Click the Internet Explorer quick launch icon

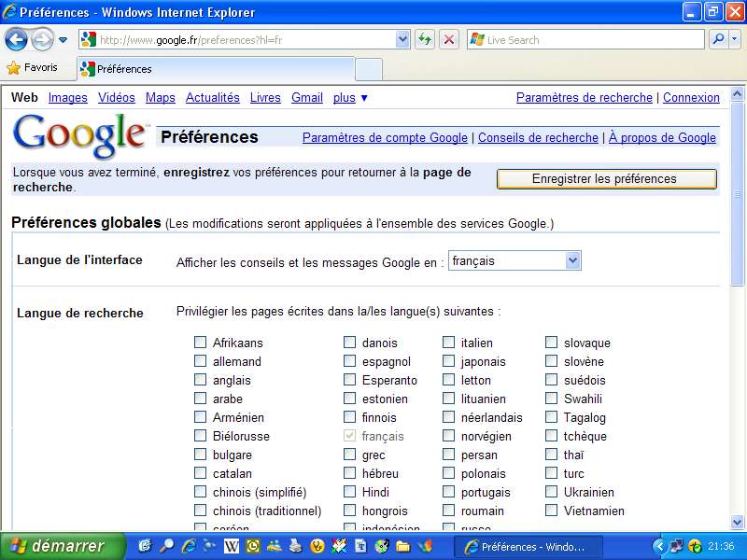coord(190,546)
